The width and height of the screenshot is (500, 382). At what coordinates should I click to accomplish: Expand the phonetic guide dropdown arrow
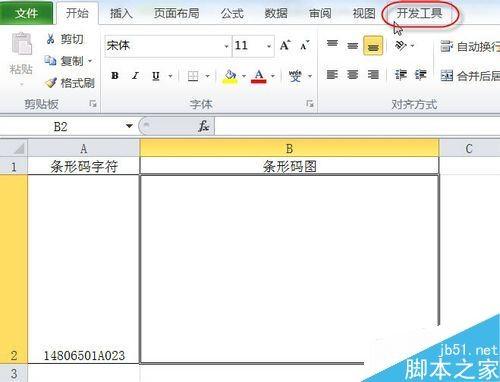(x=310, y=76)
